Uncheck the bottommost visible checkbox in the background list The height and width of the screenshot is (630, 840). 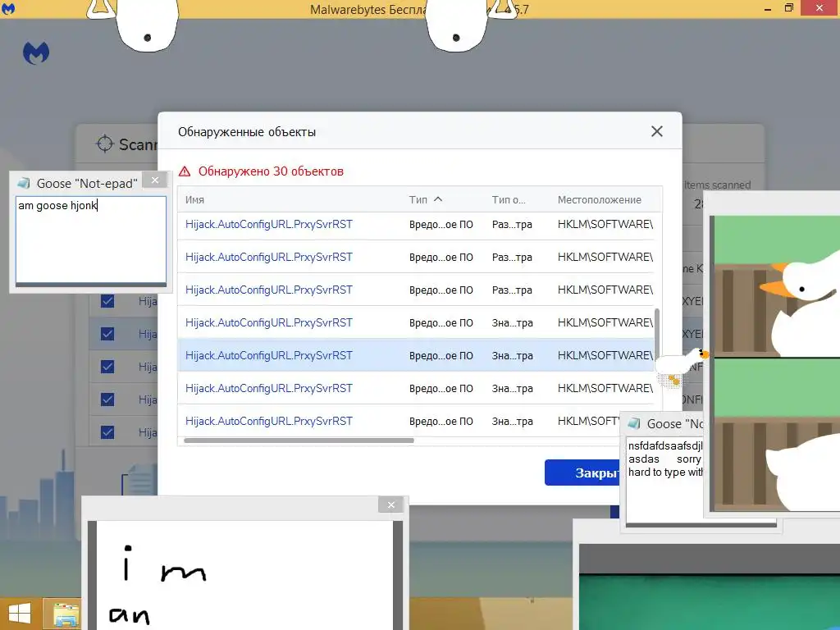click(x=107, y=432)
